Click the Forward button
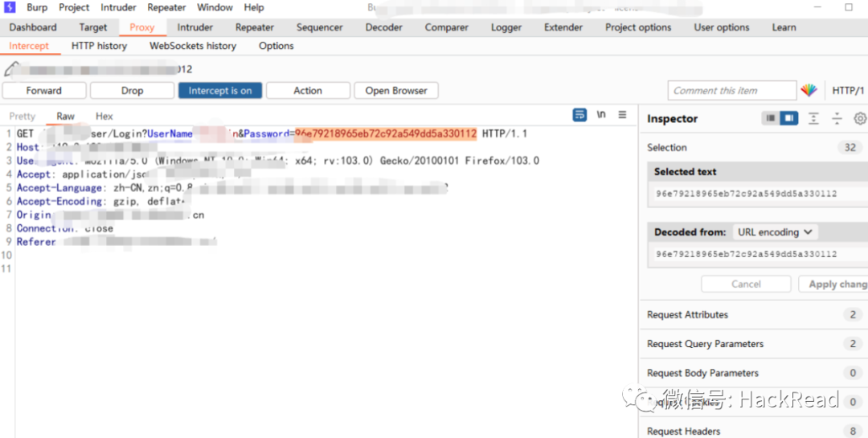The height and width of the screenshot is (438, 868). pos(44,91)
